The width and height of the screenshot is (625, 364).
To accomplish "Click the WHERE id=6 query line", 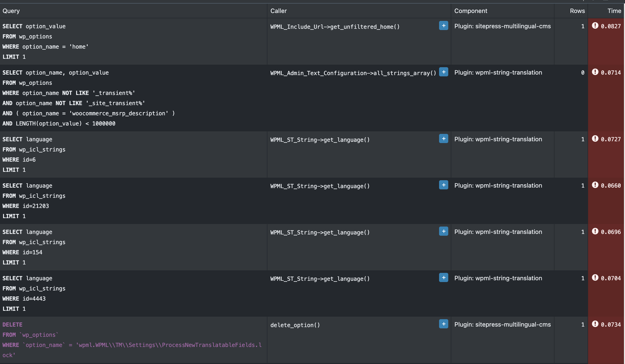I will (19, 160).
